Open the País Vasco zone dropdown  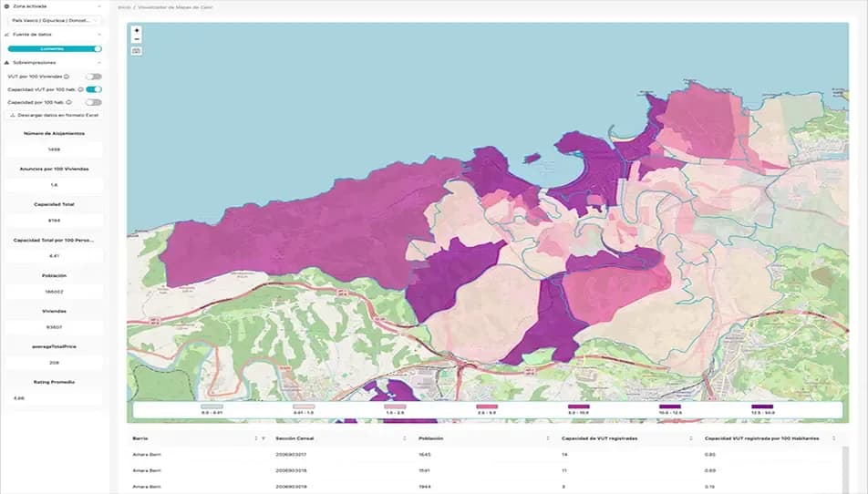(55, 19)
